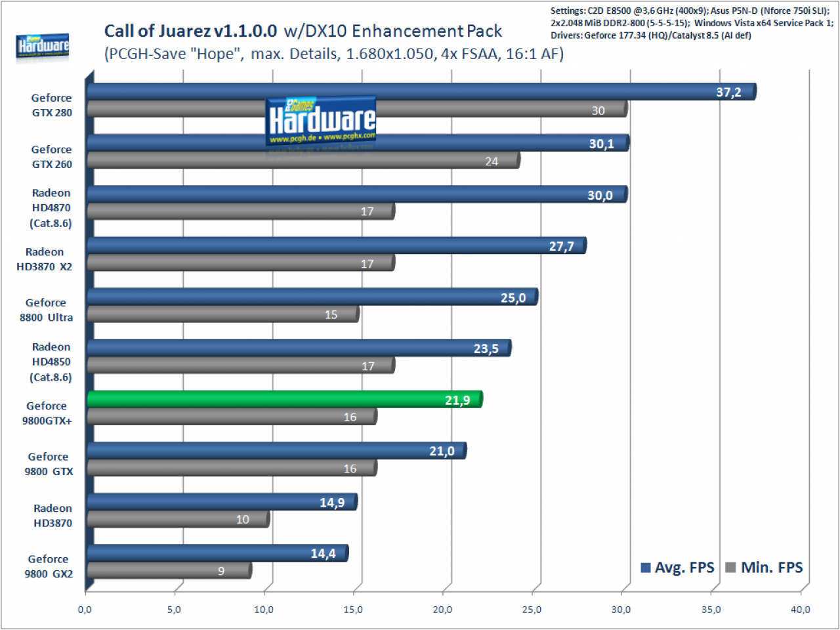Select Radeon HD4870 average bar 30,0
This screenshot has height=630, width=840.
coord(358,194)
